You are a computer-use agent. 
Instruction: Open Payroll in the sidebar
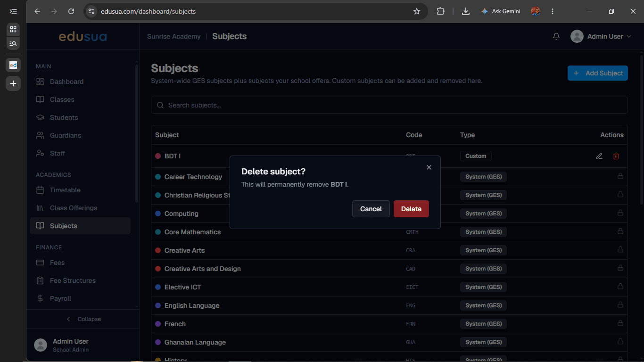pyautogui.click(x=80, y=298)
